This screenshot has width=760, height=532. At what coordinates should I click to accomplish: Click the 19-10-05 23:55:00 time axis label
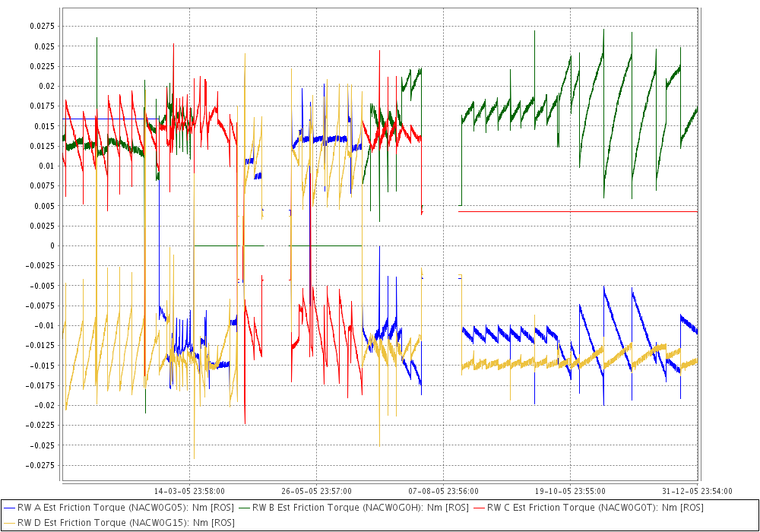click(x=571, y=491)
